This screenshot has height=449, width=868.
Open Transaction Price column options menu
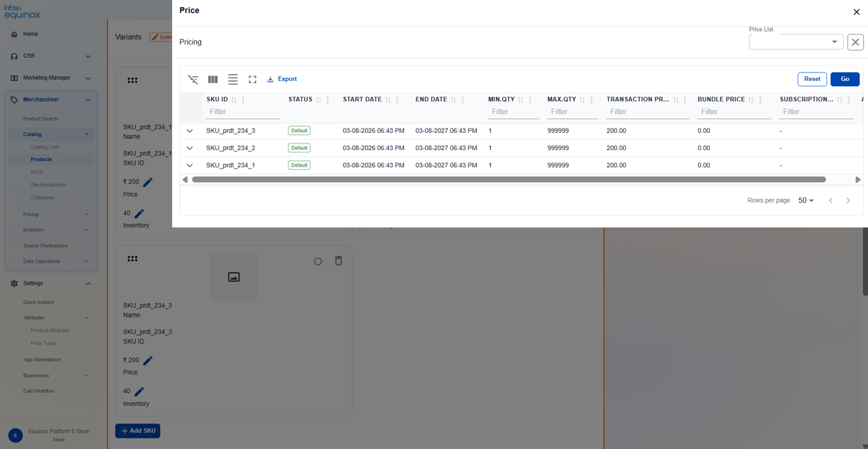coord(685,100)
